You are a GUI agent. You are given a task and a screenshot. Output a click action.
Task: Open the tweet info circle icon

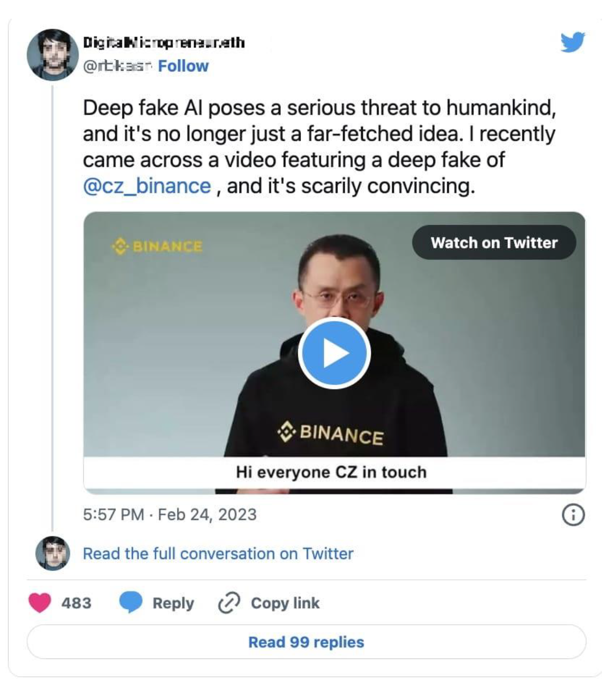click(573, 515)
